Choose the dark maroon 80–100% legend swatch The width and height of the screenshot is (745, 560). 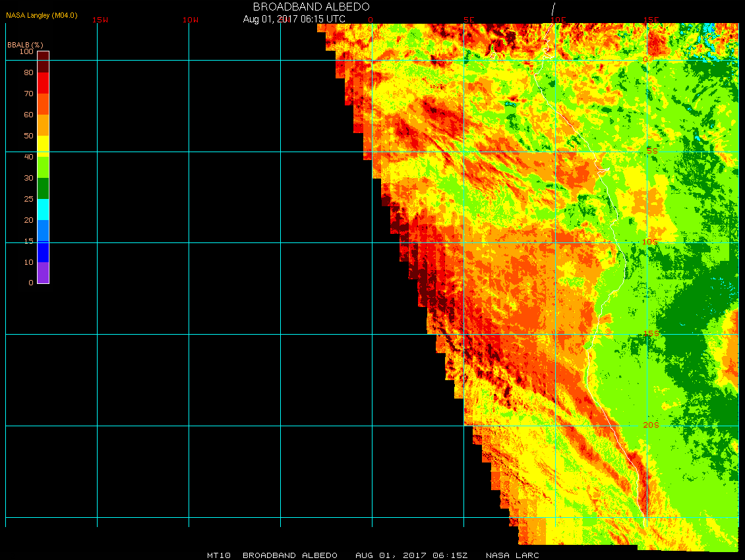[43, 62]
